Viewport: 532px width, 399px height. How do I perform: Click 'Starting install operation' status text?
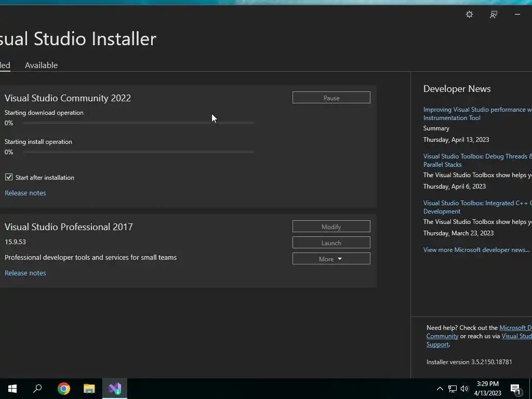(x=38, y=142)
